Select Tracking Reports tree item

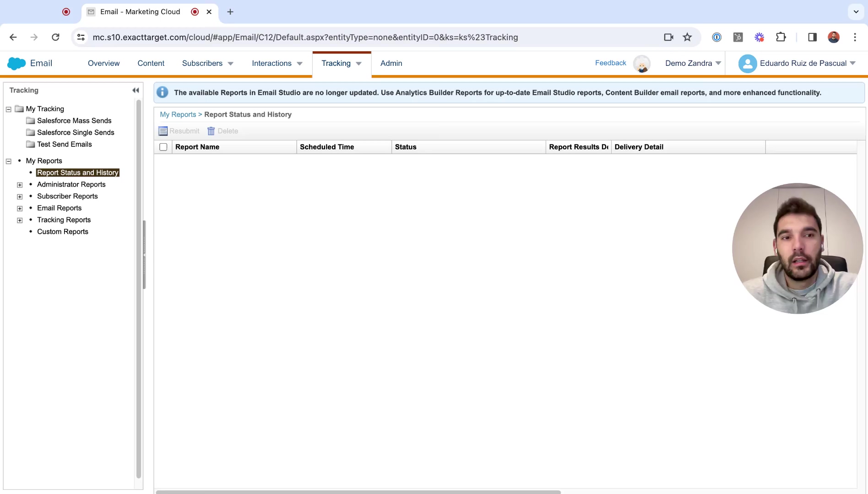64,220
